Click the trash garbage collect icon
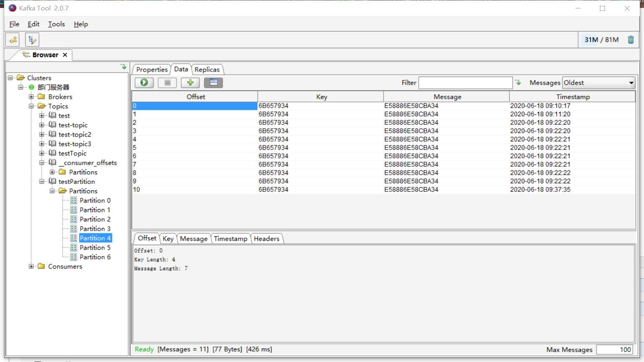Viewport: 644px width, 362px height. (631, 40)
